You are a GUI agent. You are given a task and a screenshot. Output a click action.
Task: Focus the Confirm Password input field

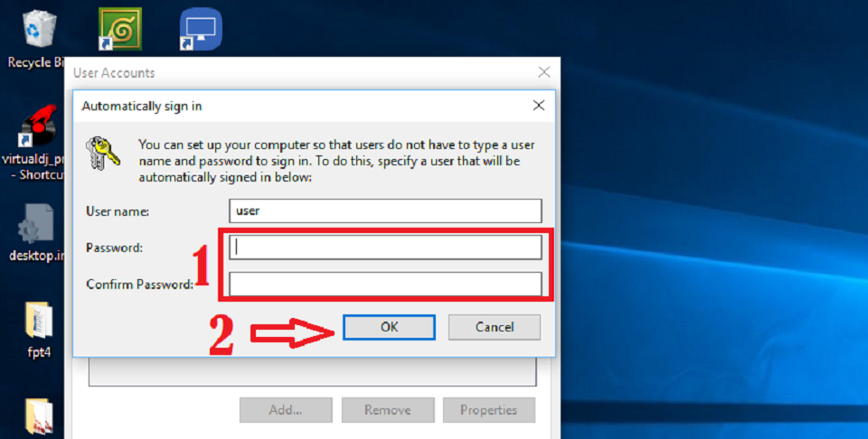[x=385, y=284]
